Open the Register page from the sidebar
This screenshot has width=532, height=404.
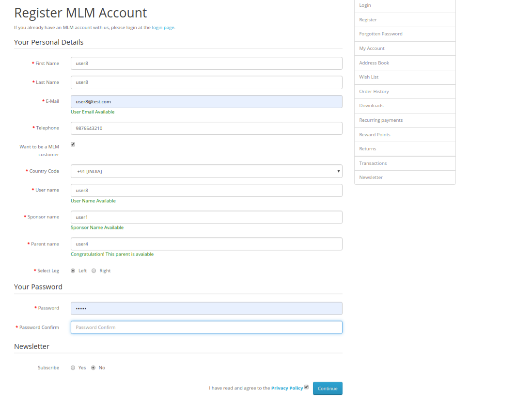coord(367,19)
